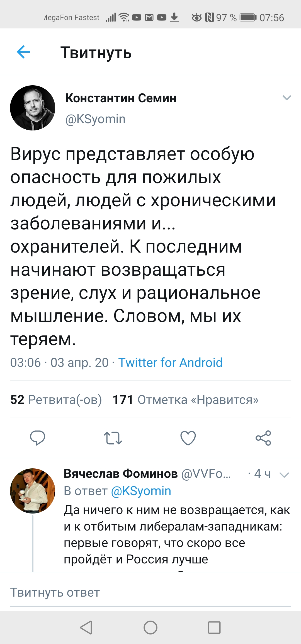301x644 pixels.
Task: Tap the battery icon in the status bar
Action: coord(248,18)
